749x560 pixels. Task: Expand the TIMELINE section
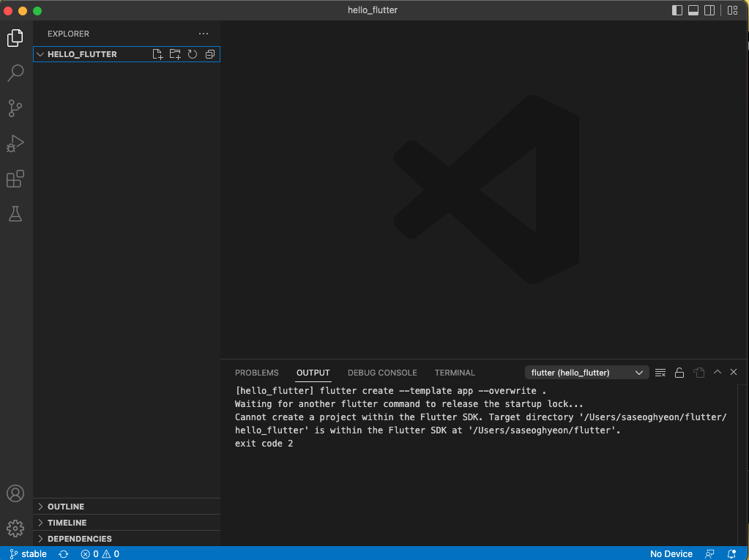coord(126,523)
